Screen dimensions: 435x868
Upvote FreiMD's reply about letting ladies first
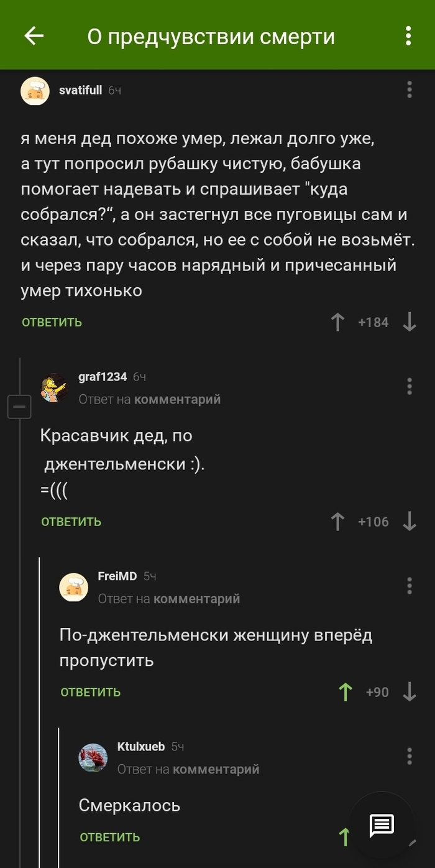click(x=346, y=691)
